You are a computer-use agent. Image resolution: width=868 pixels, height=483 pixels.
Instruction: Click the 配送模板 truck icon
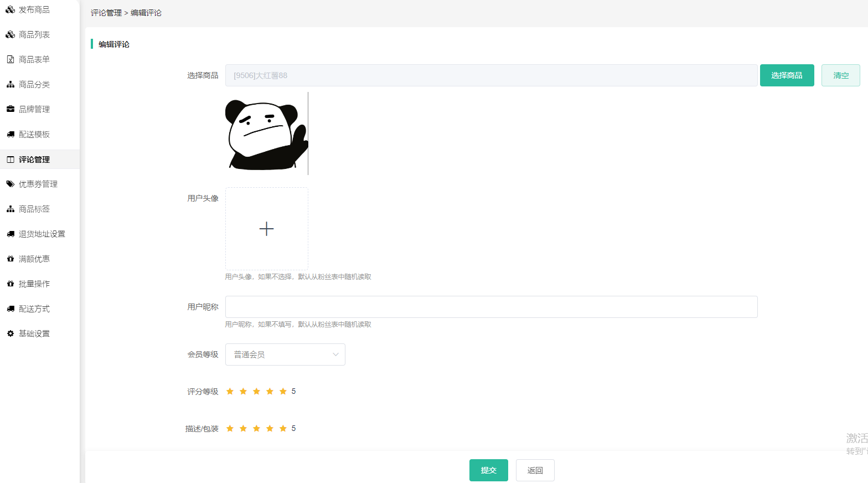click(x=10, y=134)
